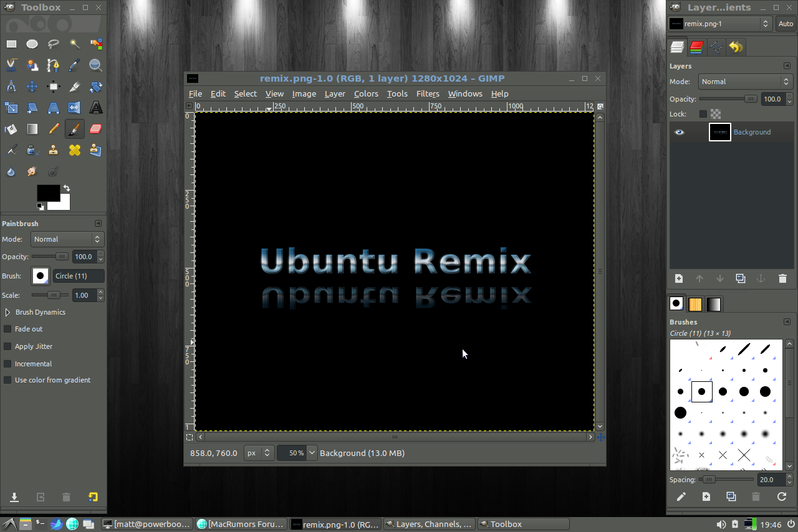Select the Ink tool
798x532 pixels.
pos(32,150)
